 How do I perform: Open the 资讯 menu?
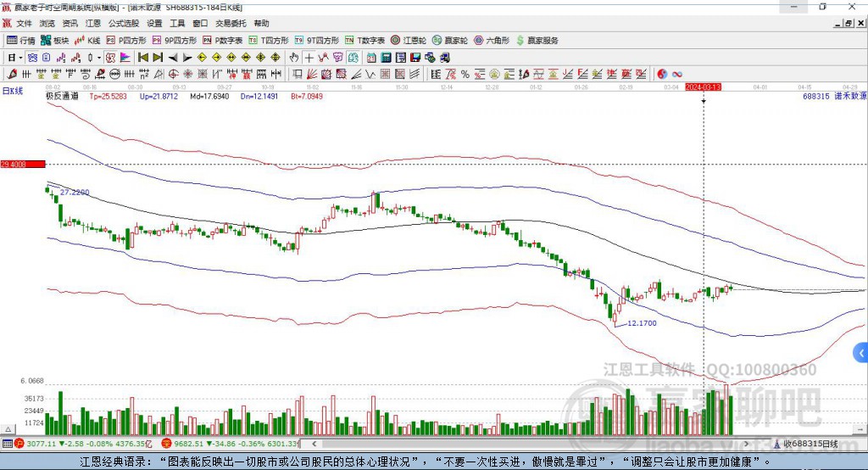(70, 23)
